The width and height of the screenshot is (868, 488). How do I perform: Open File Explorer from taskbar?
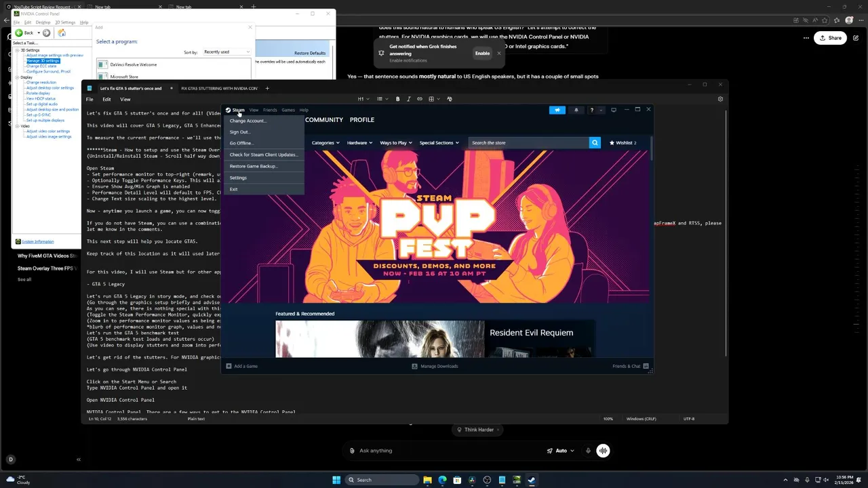[x=428, y=480]
